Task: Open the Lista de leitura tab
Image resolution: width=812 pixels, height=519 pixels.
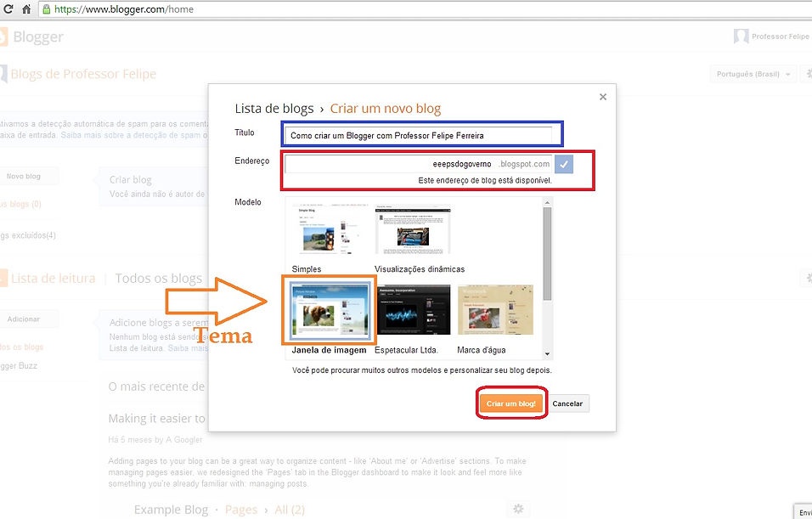Action: tap(53, 279)
